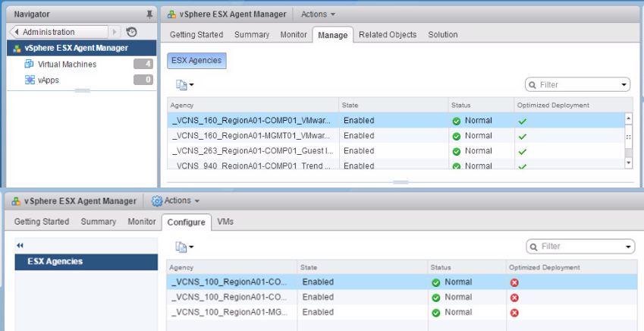Viewport: 644px width, 331px height.
Task: Click the vApps icon
Action: [x=30, y=80]
